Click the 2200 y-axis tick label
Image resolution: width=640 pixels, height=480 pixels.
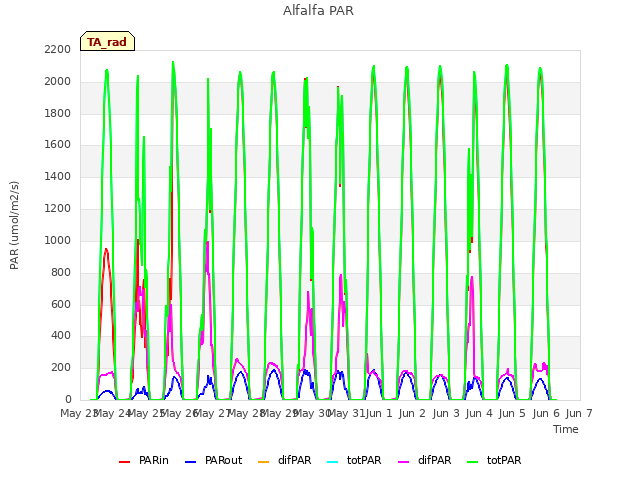tap(58, 50)
